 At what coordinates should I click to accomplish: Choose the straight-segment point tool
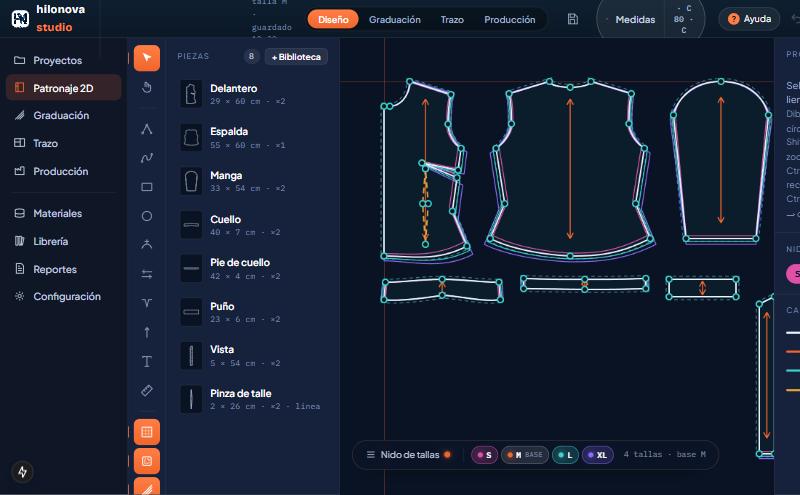click(x=147, y=129)
